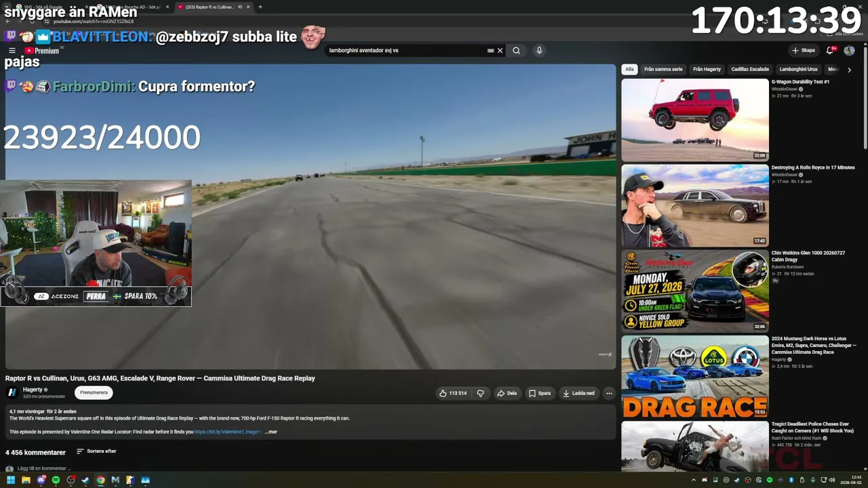This screenshot has height=488, width=868.
Task: Select the Lamborghini Urus chip
Action: tap(799, 69)
